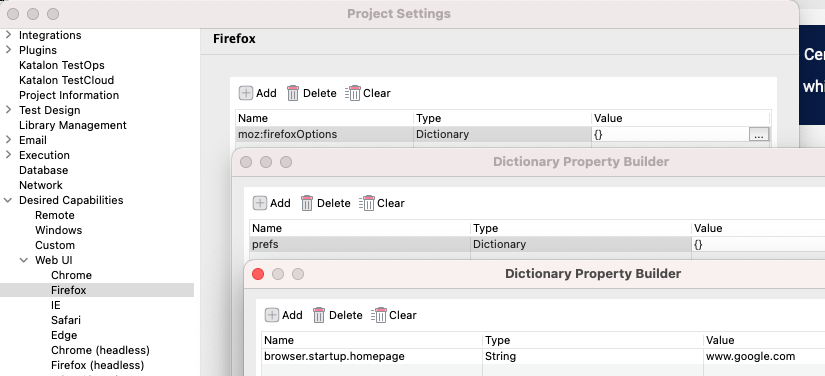Collapse the Desired Capabilities node
Image resolution: width=825 pixels, height=376 pixels.
click(x=8, y=200)
